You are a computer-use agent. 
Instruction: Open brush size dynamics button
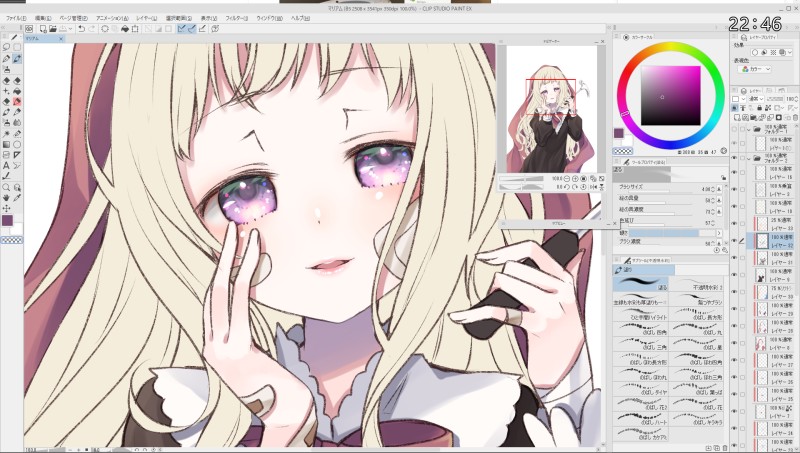[x=719, y=189]
